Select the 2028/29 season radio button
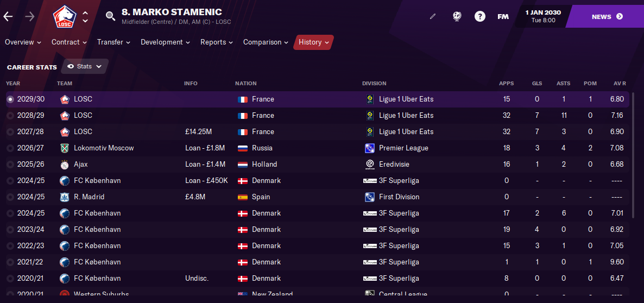This screenshot has height=303, width=644. pyautogui.click(x=10, y=116)
